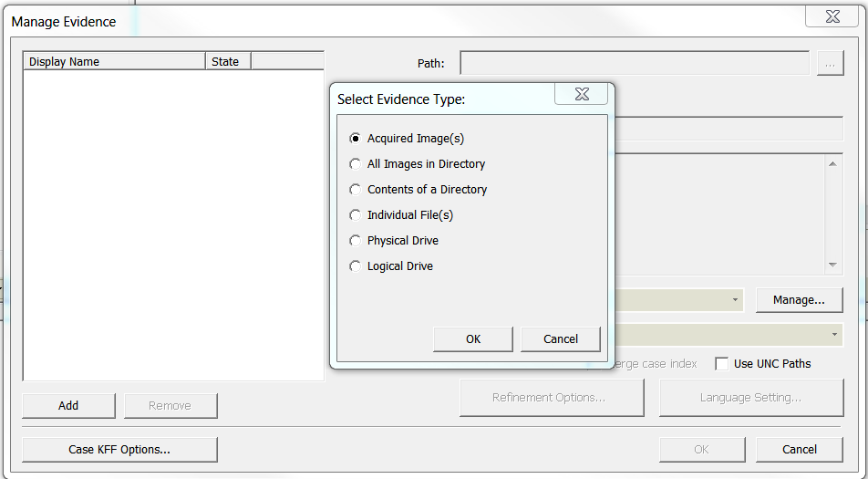Choose All Images in Directory option
868x479 pixels.
[x=355, y=164]
